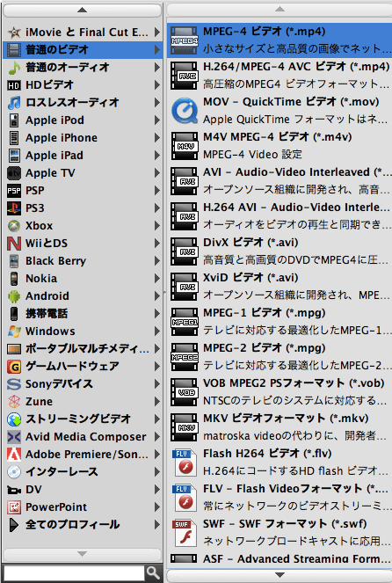392x583 pixels.
Task: Click the HD icon beside HDビデオ
Action: 14,85
